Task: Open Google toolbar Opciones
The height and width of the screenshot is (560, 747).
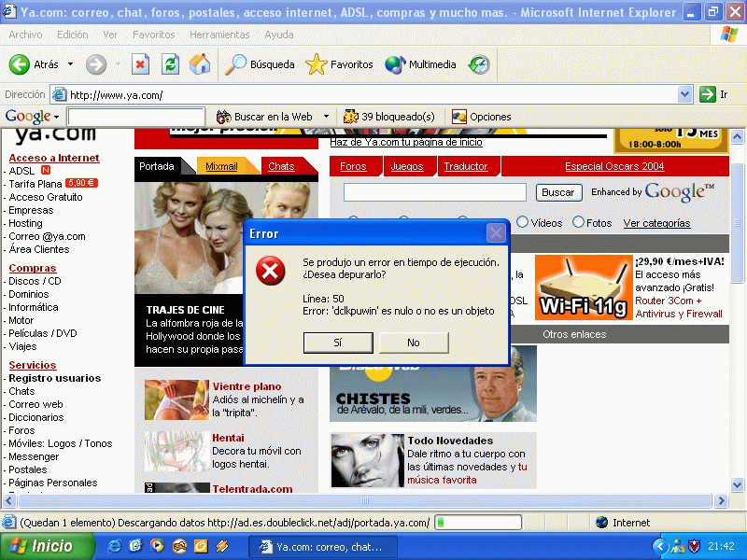Action: (x=481, y=117)
